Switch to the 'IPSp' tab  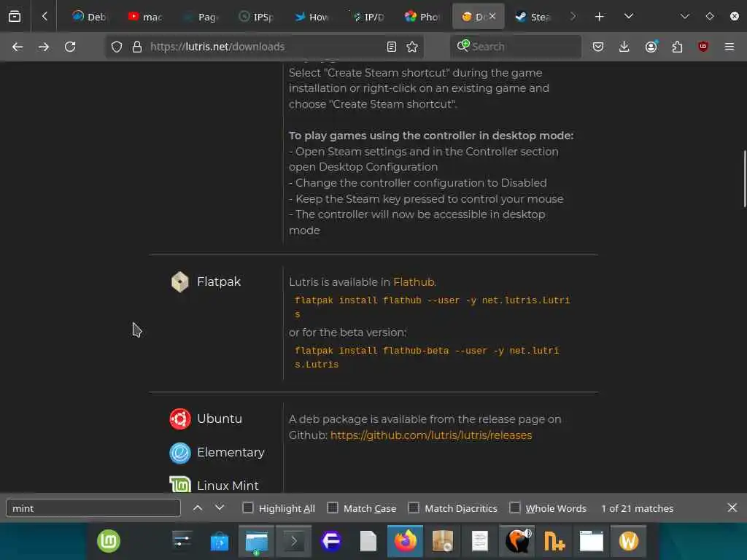(256, 17)
